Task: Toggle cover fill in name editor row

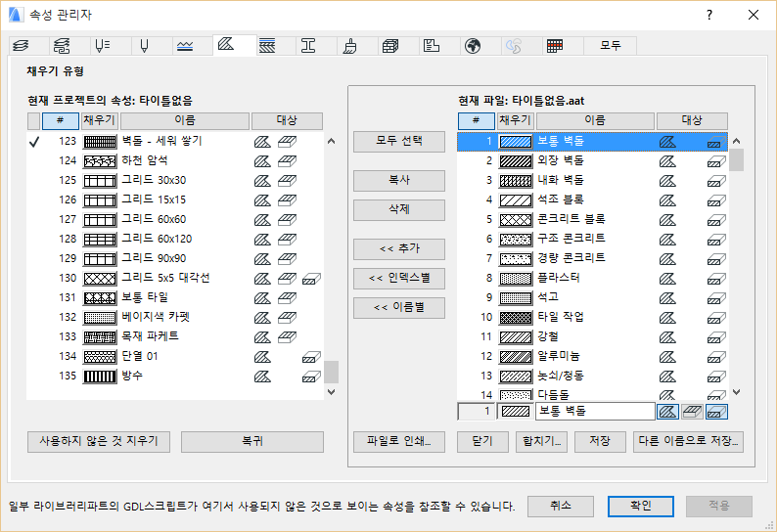Action: pyautogui.click(x=692, y=412)
